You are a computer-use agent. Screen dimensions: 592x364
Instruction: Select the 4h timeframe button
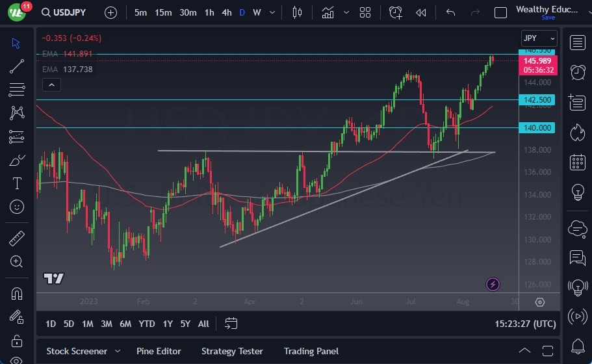226,12
